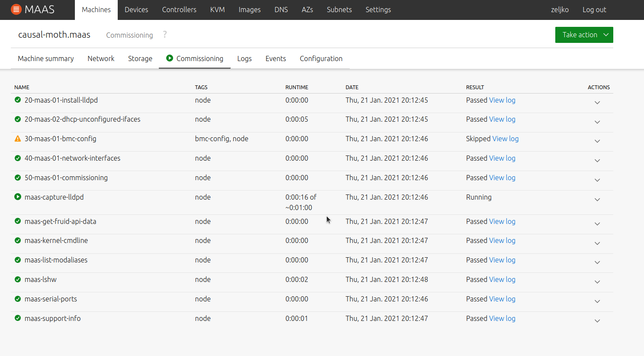This screenshot has height=356, width=644.
Task: Click warning icon for 30-maas-01-bmc-config
Action: click(x=18, y=139)
